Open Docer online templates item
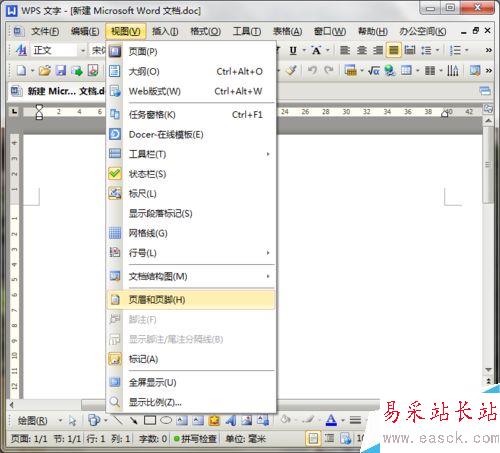The height and width of the screenshot is (453, 500). pyautogui.click(x=191, y=134)
